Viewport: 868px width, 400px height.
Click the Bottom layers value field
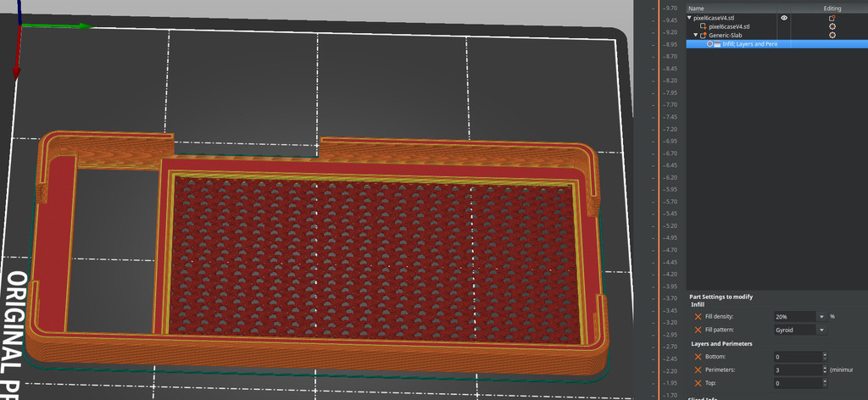[x=798, y=357]
